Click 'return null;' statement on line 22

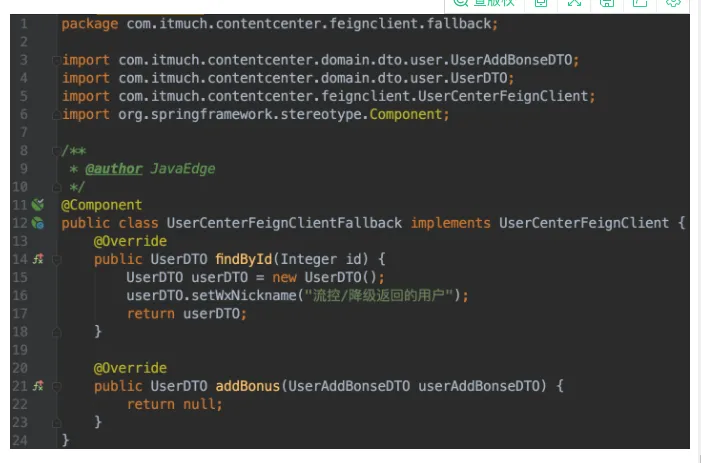pyautogui.click(x=174, y=404)
